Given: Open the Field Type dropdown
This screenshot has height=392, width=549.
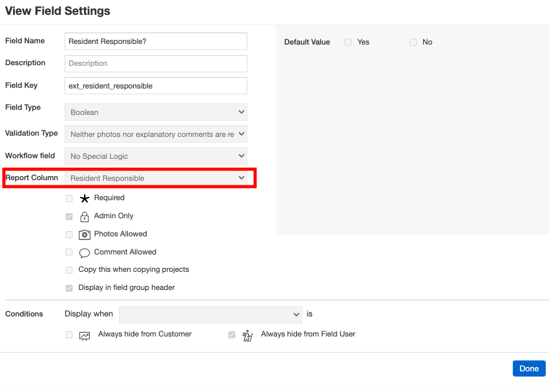Looking at the screenshot, I should coord(156,112).
